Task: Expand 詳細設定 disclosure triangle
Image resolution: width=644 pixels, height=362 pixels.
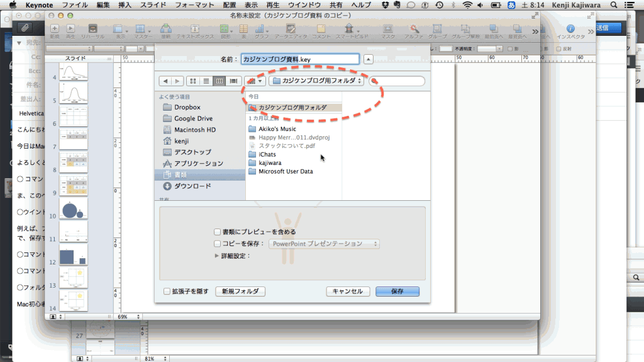Action: (217, 256)
